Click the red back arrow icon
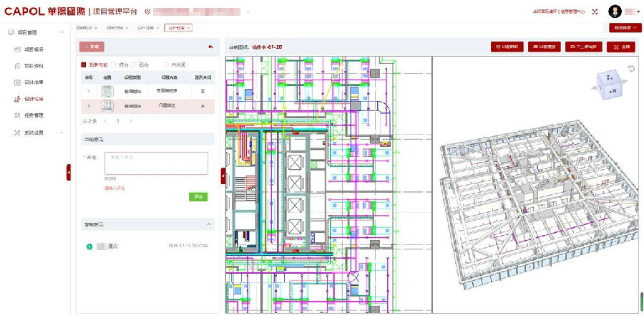 click(x=210, y=47)
